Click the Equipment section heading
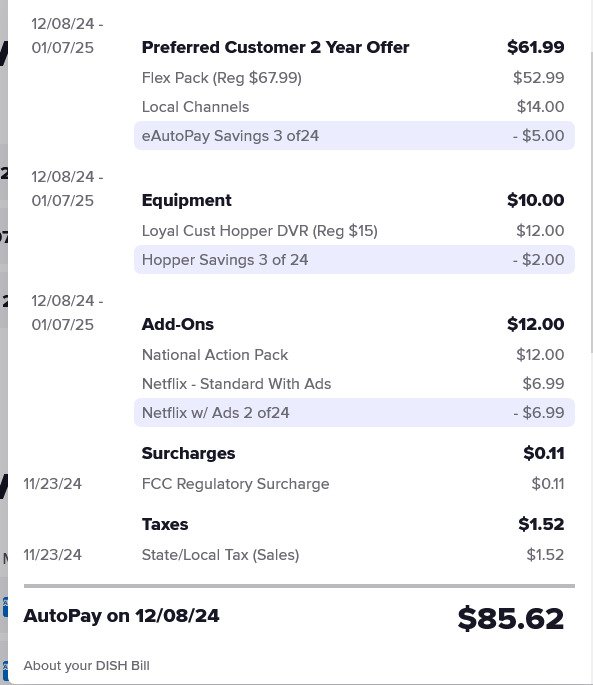 (187, 201)
